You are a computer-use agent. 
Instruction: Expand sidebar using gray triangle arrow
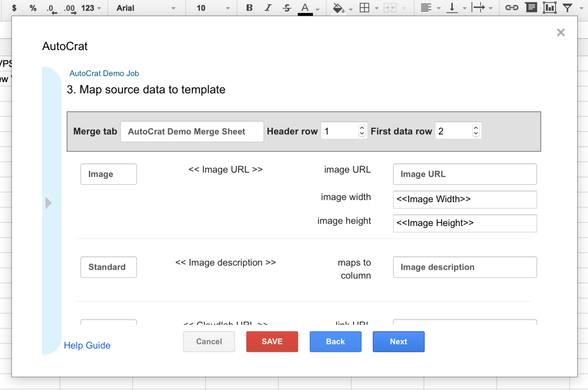48,203
